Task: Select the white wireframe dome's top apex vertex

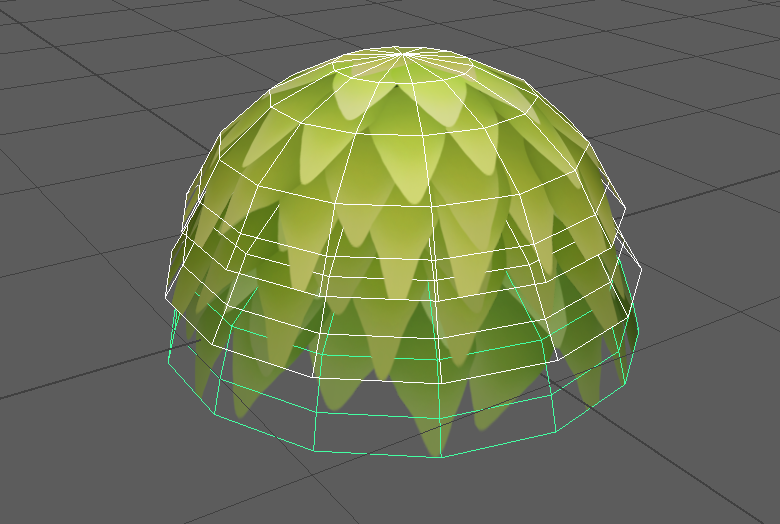Action: [x=404, y=54]
